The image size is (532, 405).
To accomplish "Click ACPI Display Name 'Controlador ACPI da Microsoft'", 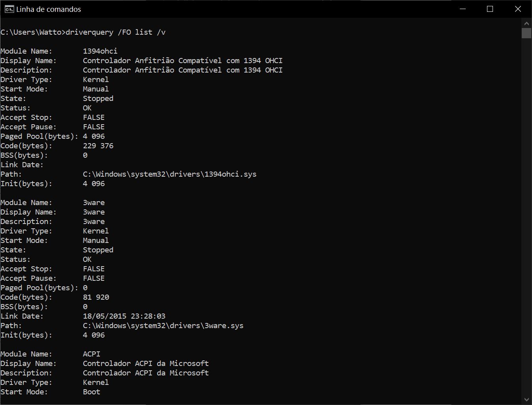I will coord(146,364).
